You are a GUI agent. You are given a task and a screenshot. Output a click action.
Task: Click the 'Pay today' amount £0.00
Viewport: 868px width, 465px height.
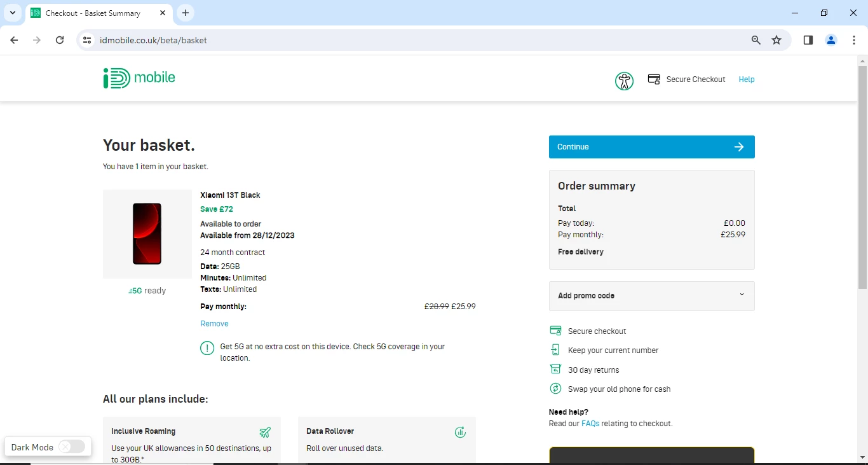[x=735, y=223]
